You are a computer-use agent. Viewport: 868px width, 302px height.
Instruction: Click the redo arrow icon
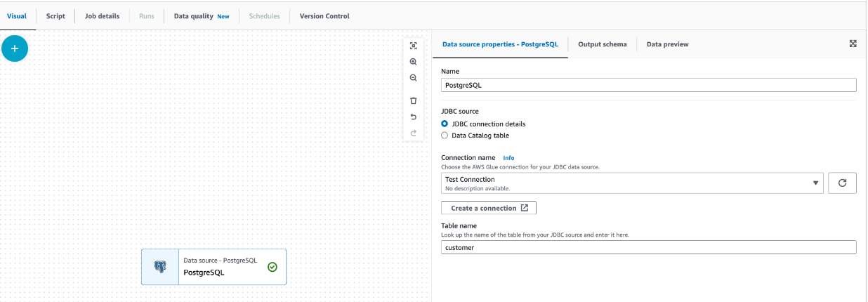click(413, 133)
